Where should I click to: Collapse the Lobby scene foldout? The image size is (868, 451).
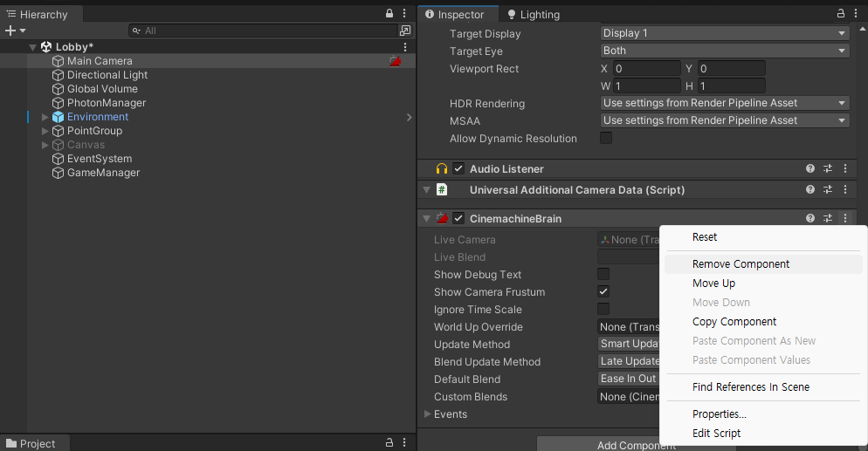pyautogui.click(x=32, y=47)
